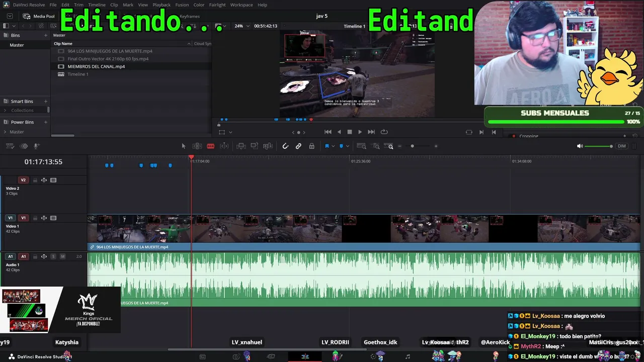644x362 pixels.
Task: Toggle Auto Track Selector on Video 1
Action: (44, 218)
